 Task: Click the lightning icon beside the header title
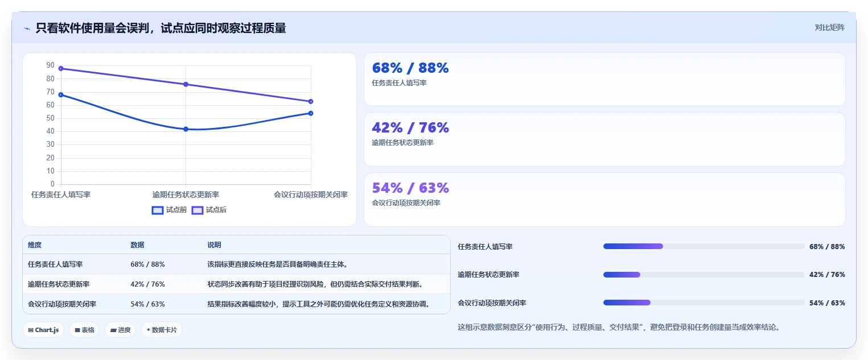point(27,28)
